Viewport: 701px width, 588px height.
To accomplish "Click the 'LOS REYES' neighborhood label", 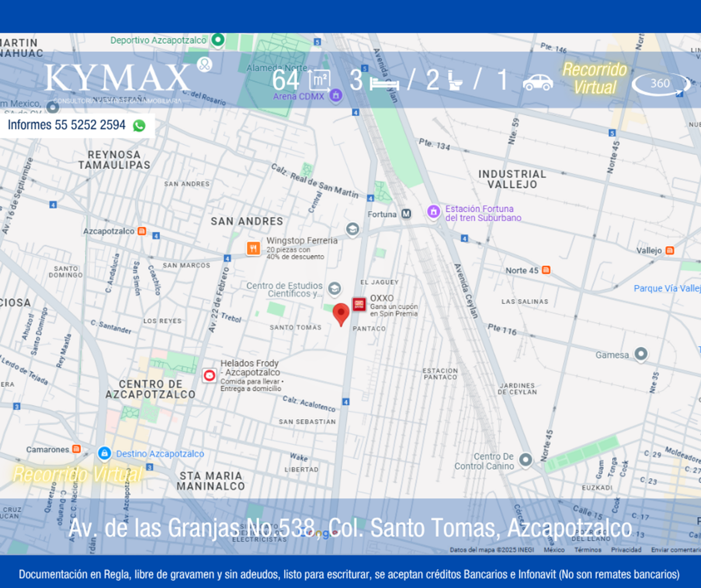I will (162, 321).
